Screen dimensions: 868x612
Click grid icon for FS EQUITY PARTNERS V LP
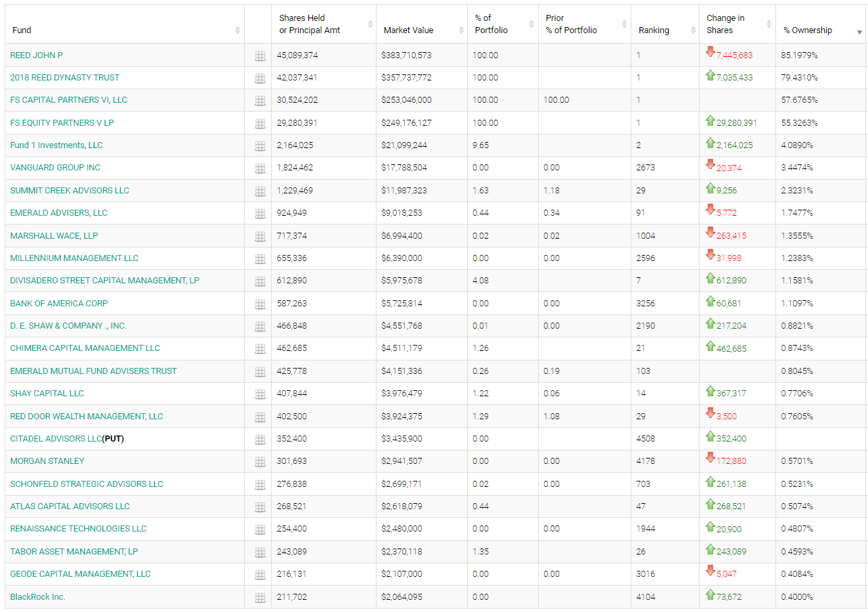point(260,124)
